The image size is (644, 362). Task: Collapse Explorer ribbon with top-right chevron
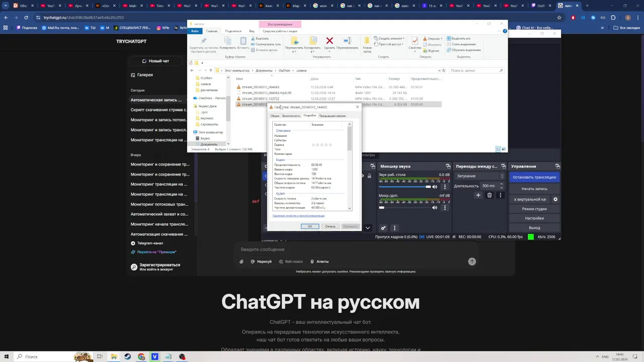pos(499,31)
